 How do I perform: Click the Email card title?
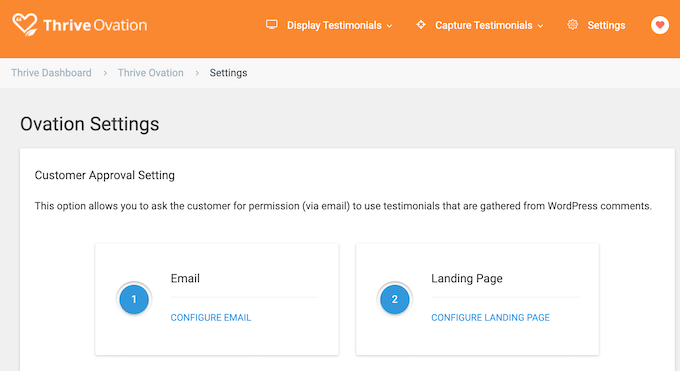point(185,278)
